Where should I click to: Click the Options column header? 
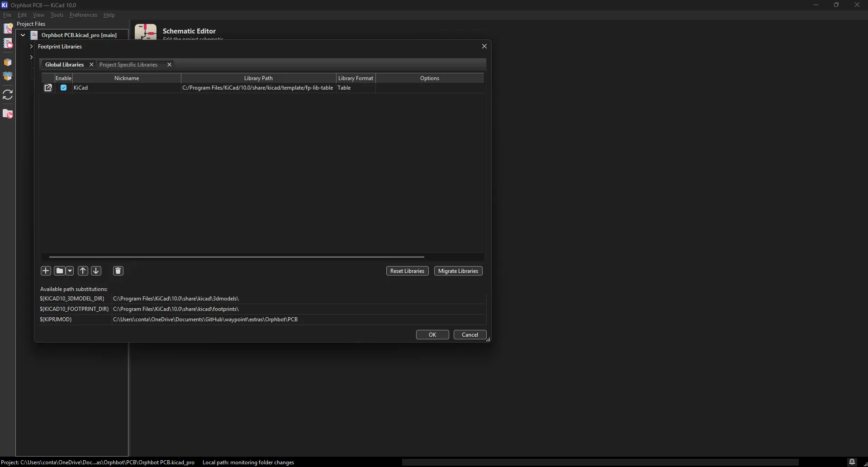pos(429,78)
